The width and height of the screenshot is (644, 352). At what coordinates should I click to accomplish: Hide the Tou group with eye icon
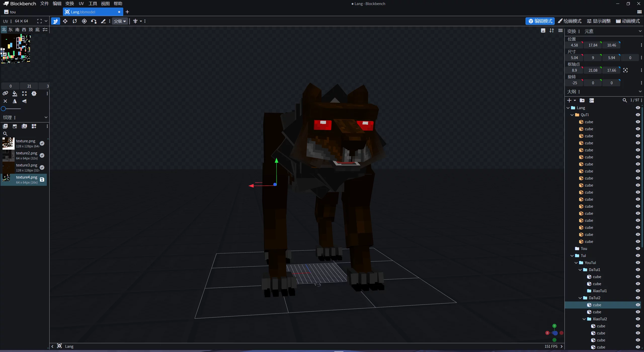tap(638, 248)
